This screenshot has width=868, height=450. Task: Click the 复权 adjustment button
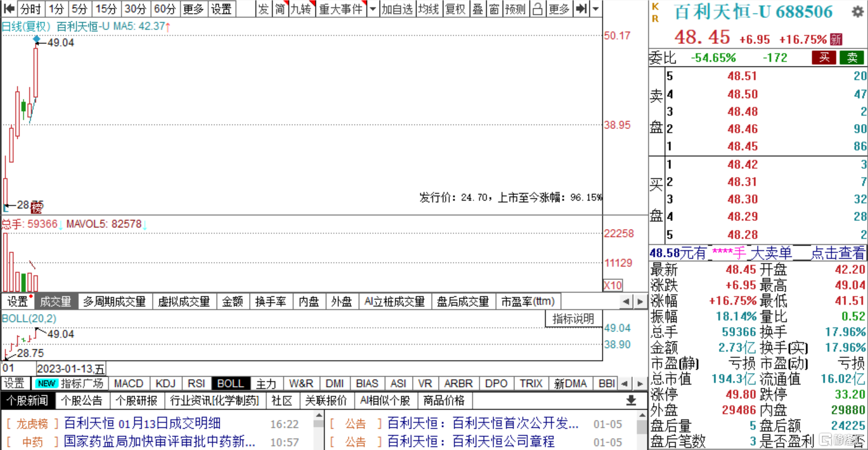pos(455,9)
